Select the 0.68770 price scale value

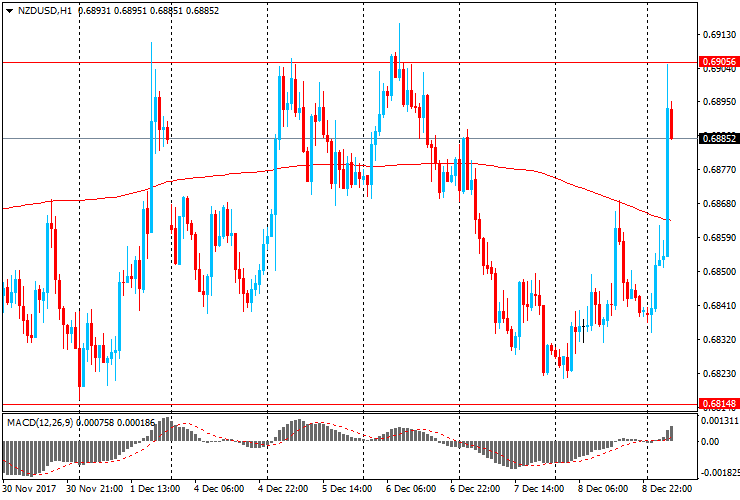coord(719,169)
